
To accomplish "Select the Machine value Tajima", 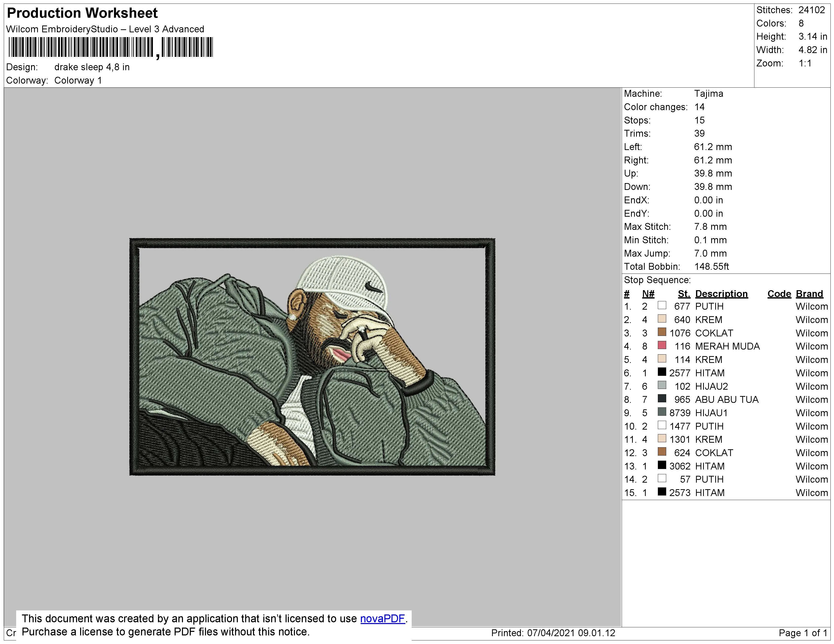I will pos(708,93).
